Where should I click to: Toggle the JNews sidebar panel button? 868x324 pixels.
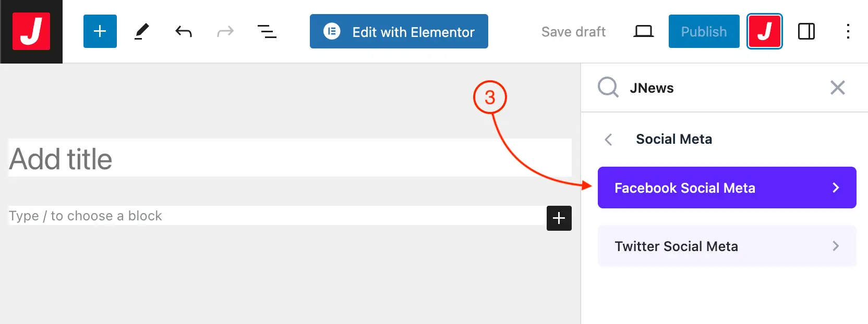click(x=764, y=31)
